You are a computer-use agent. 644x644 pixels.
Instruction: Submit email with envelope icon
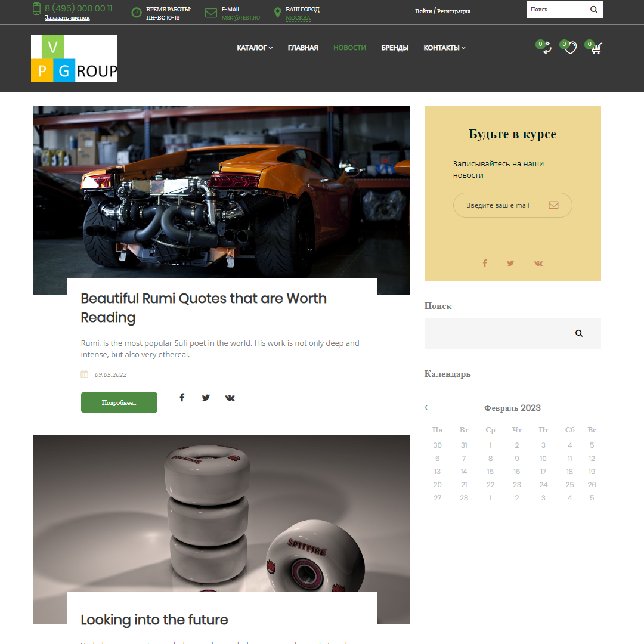point(553,205)
